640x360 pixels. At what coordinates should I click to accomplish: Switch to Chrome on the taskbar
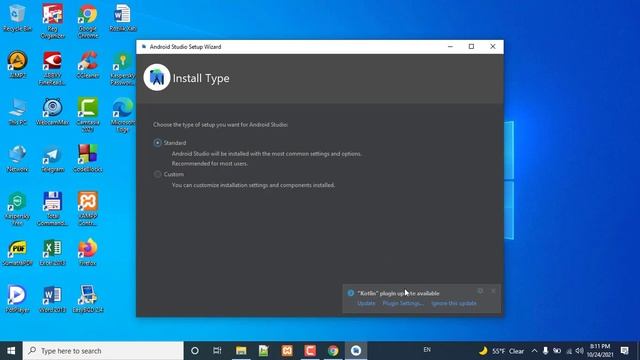[x=333, y=351]
